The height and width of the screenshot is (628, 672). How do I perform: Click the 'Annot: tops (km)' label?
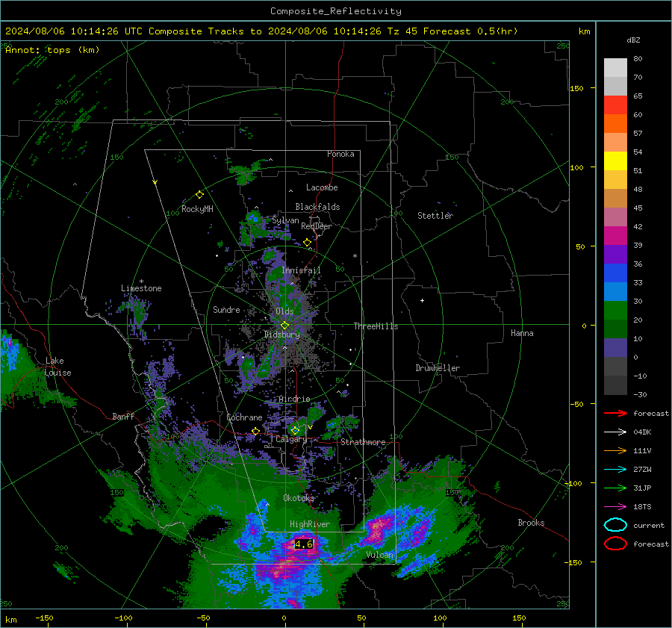click(x=52, y=50)
